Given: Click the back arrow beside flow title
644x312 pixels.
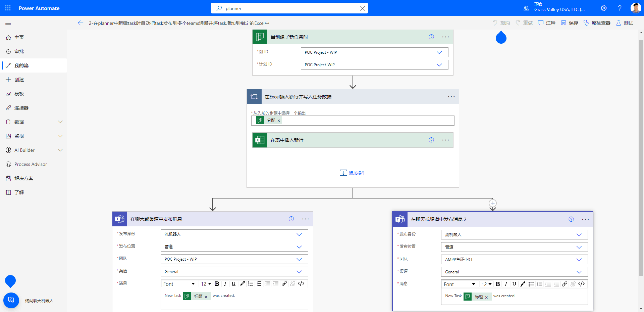Looking at the screenshot, I should (80, 23).
